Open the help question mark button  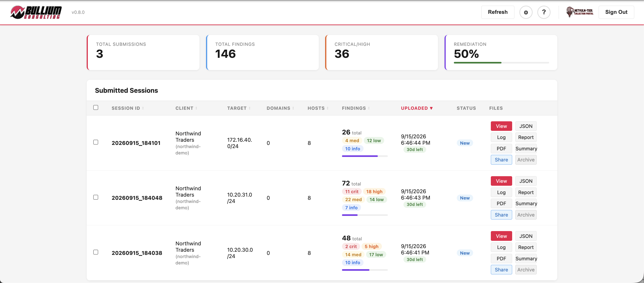(544, 12)
